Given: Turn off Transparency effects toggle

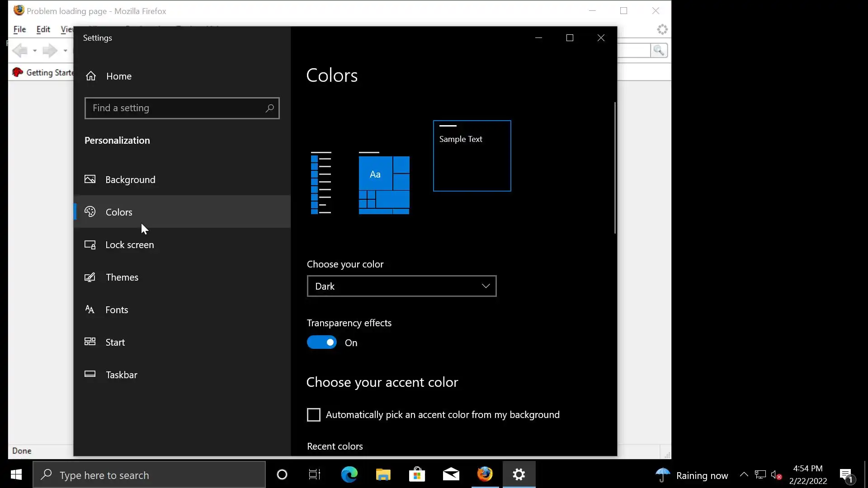Looking at the screenshot, I should (x=321, y=343).
